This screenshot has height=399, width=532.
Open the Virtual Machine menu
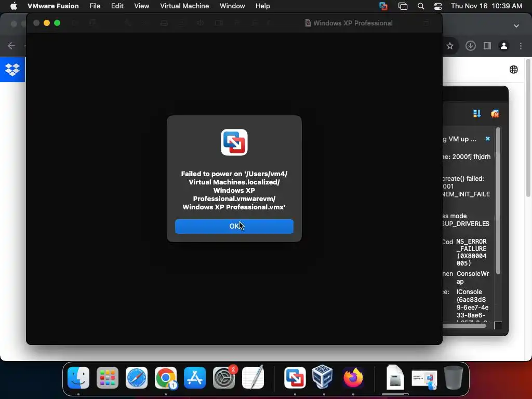(x=184, y=6)
